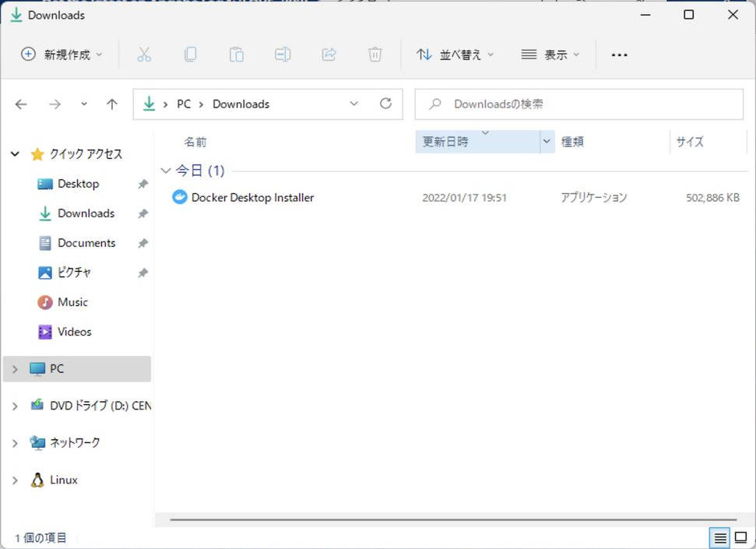Click the 1 個の項目 status text
The width and height of the screenshot is (756, 549).
coord(41,538)
